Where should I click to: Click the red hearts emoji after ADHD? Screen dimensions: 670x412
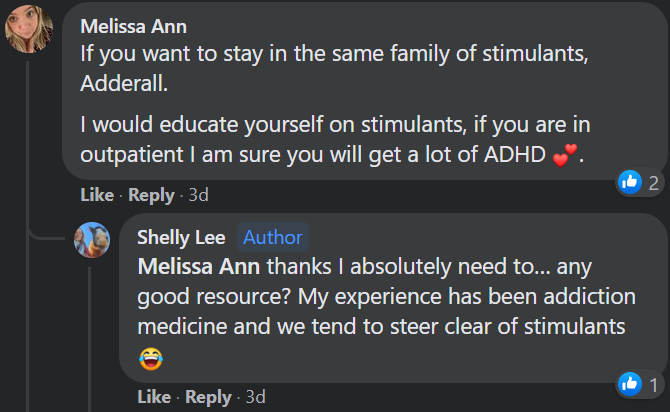click(x=564, y=155)
